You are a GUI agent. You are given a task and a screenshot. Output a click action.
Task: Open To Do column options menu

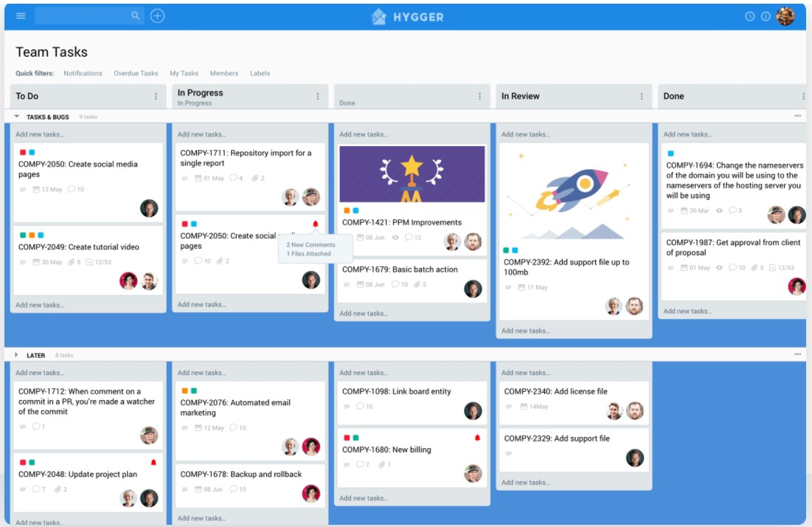pos(156,97)
